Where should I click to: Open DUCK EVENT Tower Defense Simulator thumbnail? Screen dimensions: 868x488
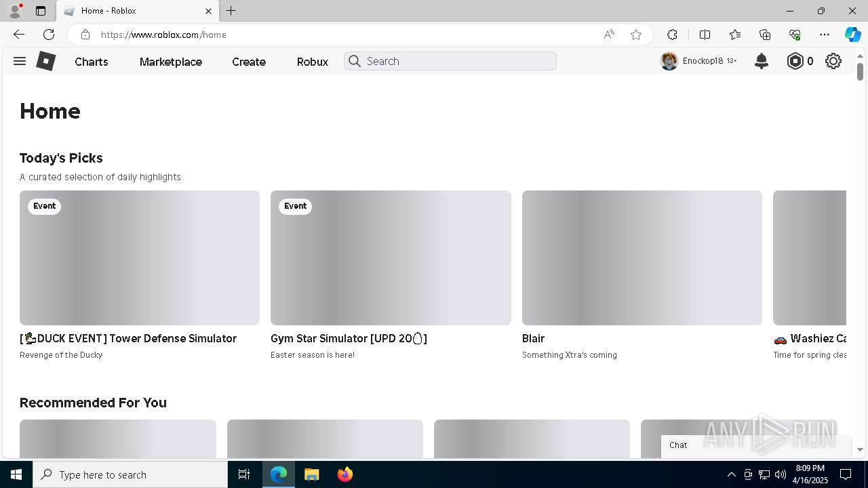(x=140, y=258)
